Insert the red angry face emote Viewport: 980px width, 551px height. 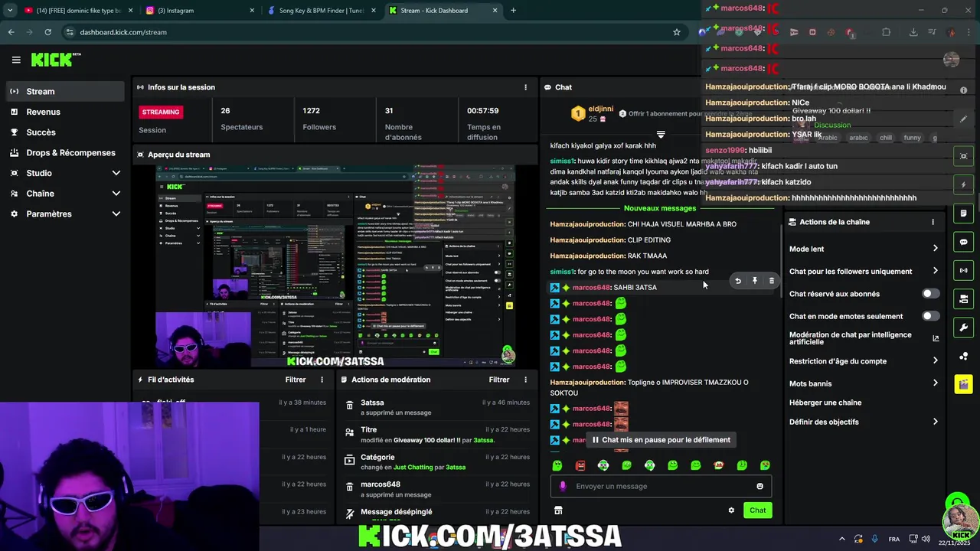pyautogui.click(x=580, y=465)
